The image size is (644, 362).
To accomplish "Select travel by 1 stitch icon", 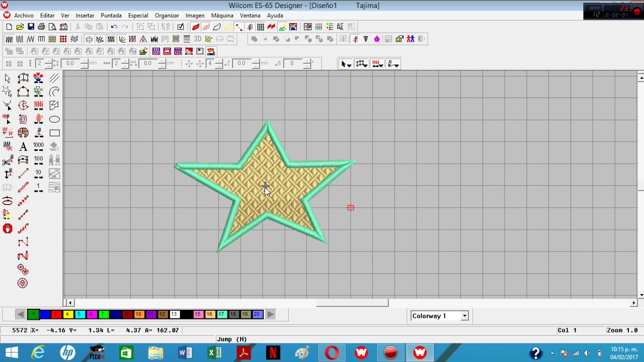I will [39, 188].
